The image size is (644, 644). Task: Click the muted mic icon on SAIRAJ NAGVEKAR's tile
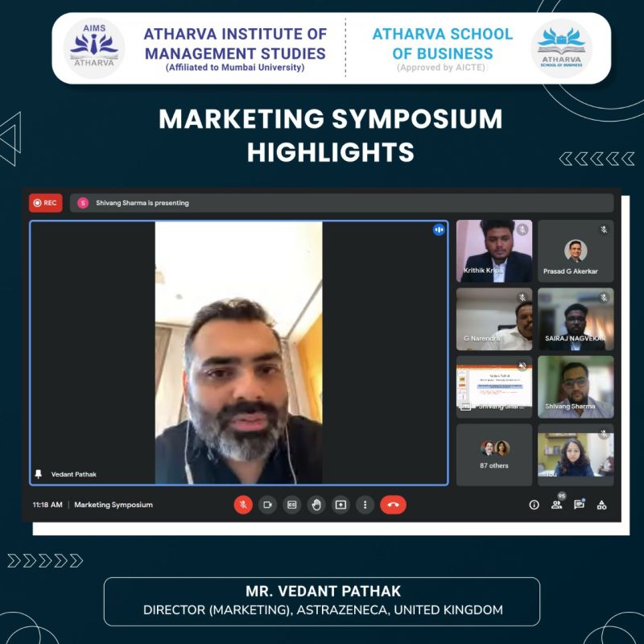(x=604, y=297)
